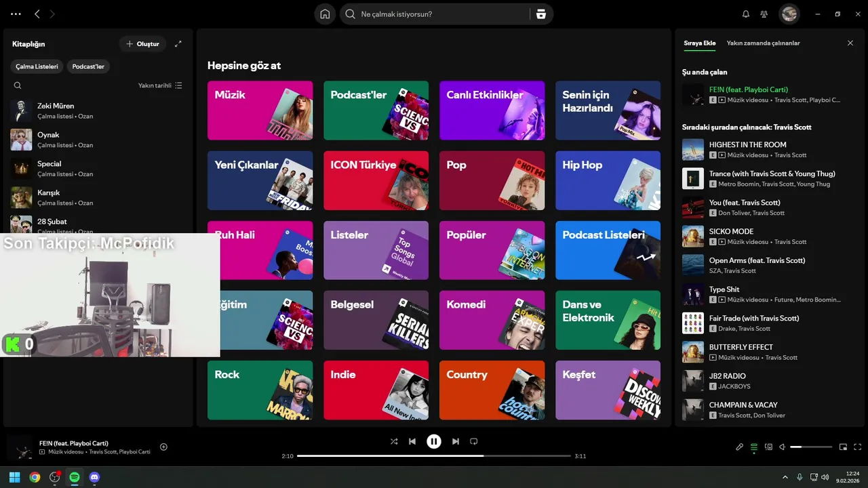
Task: Enter full screen mode icon
Action: [x=858, y=447]
